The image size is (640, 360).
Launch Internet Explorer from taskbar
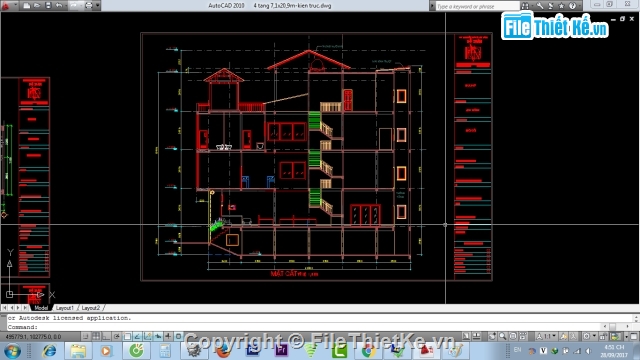click(x=49, y=351)
